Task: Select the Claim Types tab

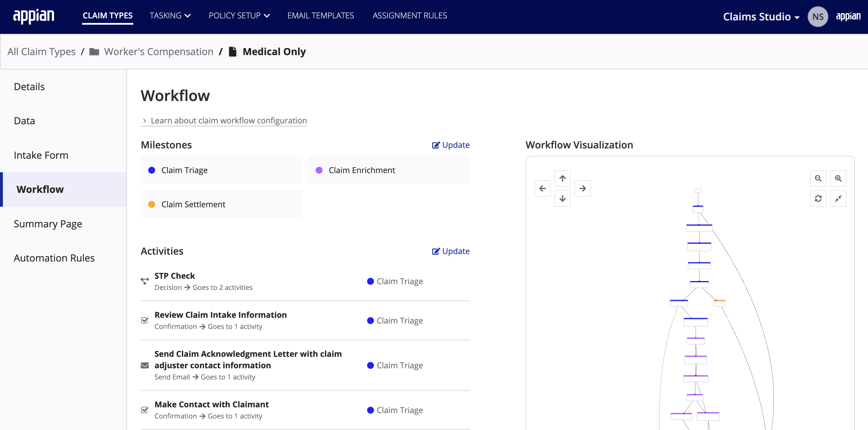Action: pyautogui.click(x=107, y=16)
